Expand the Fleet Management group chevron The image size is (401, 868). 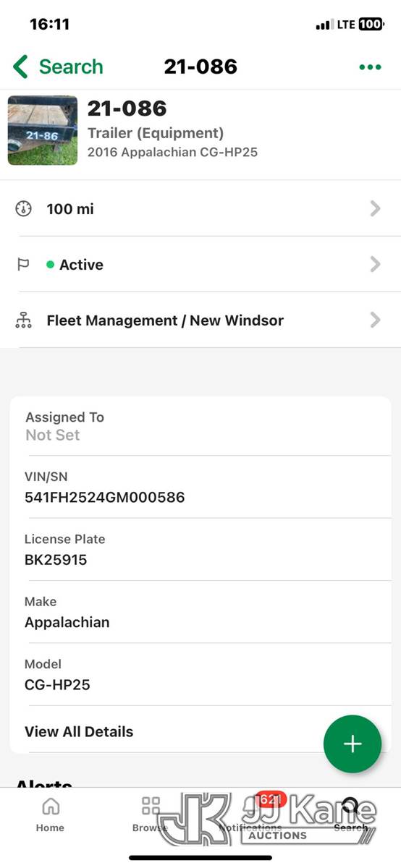(375, 320)
